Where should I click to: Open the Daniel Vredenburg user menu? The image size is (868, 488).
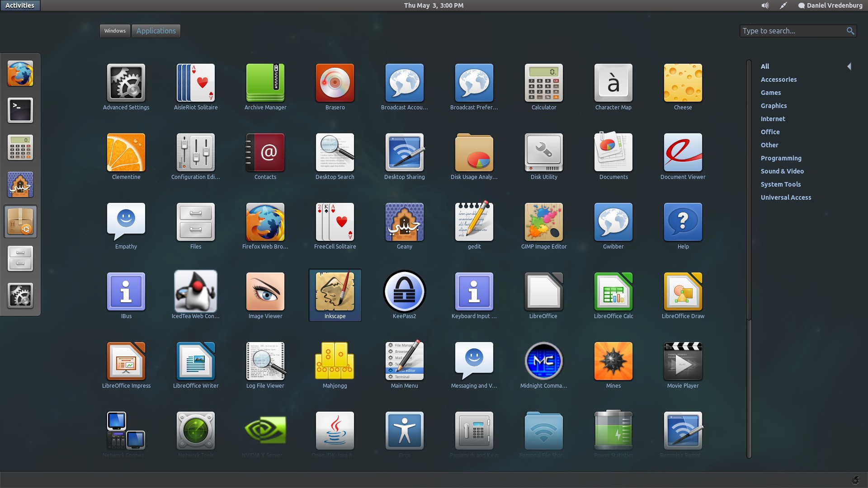tap(830, 5)
